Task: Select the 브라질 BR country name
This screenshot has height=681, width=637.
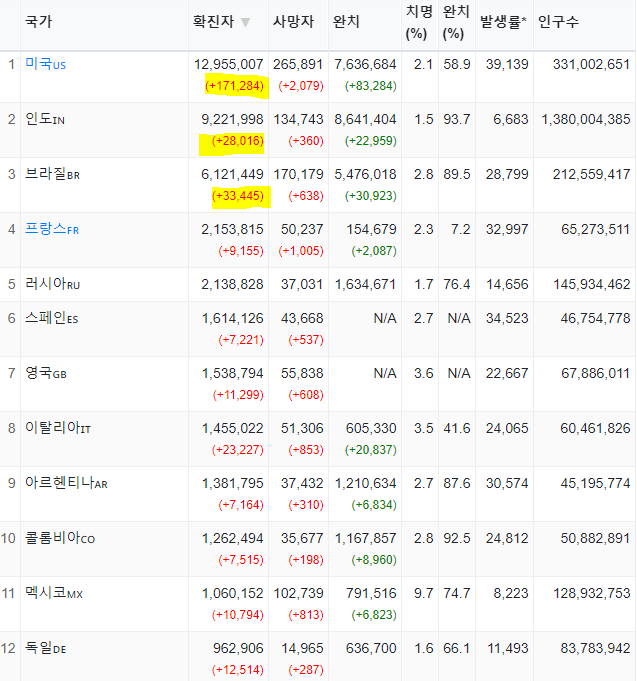Action: click(x=53, y=174)
